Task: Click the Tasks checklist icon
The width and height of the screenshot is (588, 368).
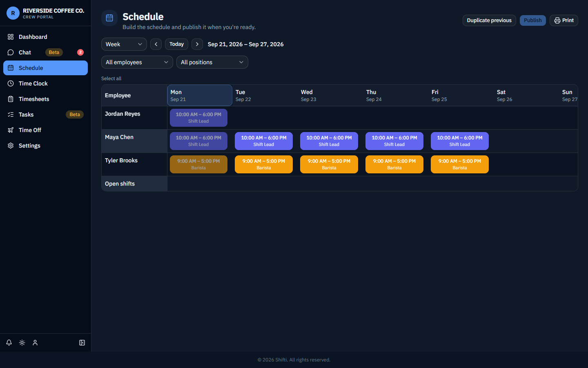Action: click(11, 114)
